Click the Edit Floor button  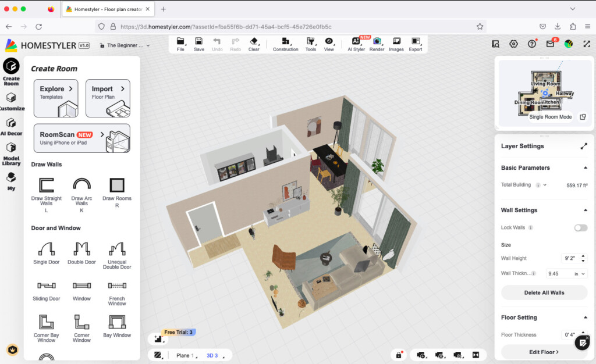pos(544,352)
